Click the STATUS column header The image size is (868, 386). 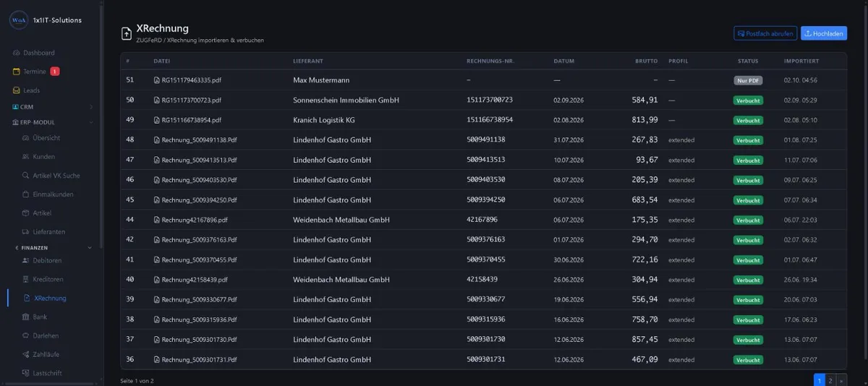tap(748, 61)
